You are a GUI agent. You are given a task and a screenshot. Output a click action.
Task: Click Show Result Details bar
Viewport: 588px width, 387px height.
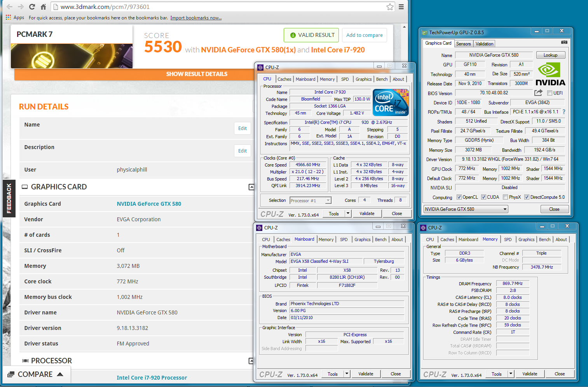pyautogui.click(x=197, y=74)
